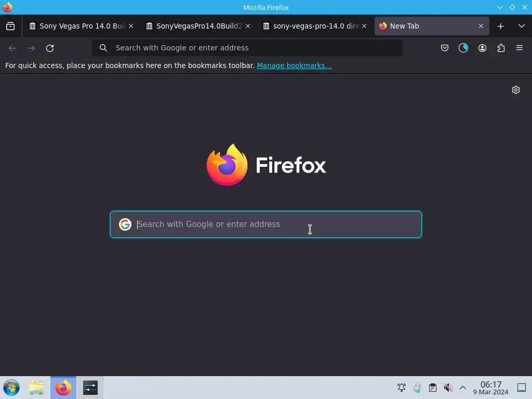
Task: Open the Extensions puzzle icon
Action: coord(501,48)
